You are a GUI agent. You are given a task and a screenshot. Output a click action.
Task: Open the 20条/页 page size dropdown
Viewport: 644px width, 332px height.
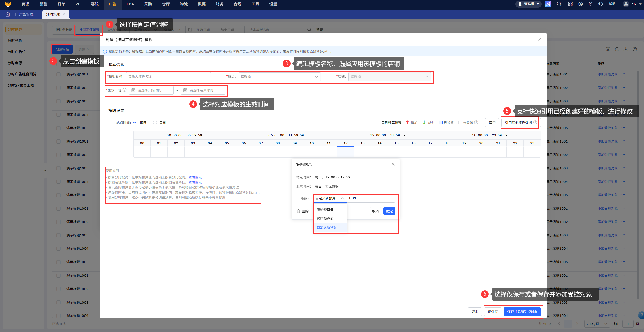tap(597, 324)
